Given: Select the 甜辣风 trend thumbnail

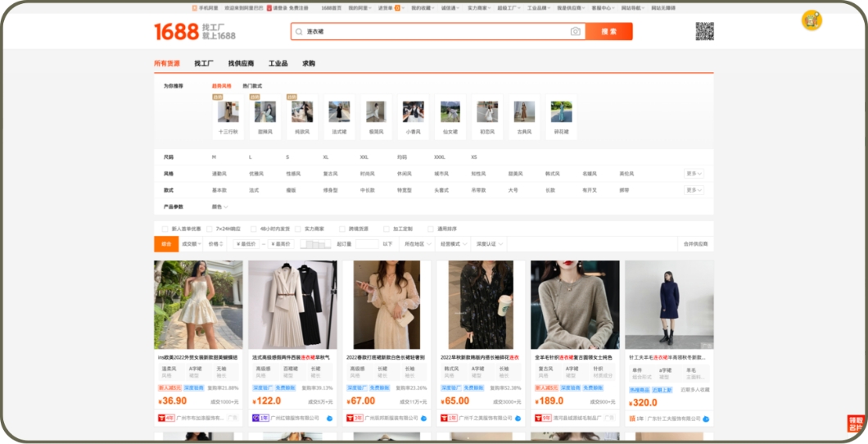Looking at the screenshot, I should click(265, 111).
